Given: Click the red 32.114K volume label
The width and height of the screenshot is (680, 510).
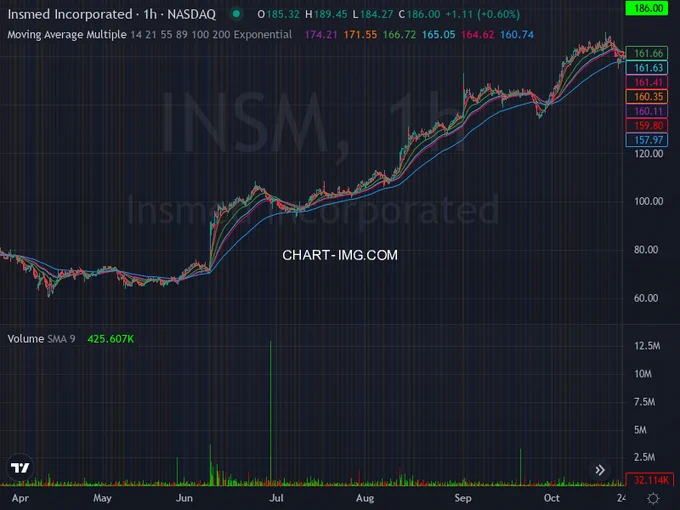Looking at the screenshot, I should 649,480.
